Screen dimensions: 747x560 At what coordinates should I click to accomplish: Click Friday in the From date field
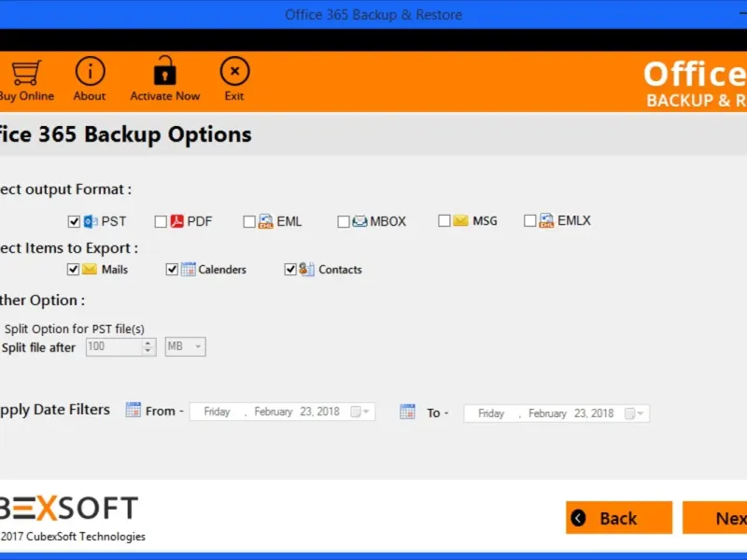click(217, 412)
